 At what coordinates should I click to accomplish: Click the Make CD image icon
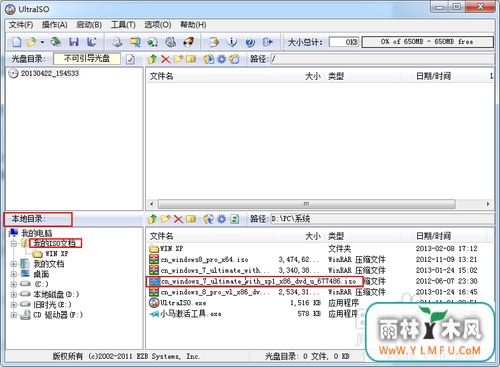[x=117, y=42]
